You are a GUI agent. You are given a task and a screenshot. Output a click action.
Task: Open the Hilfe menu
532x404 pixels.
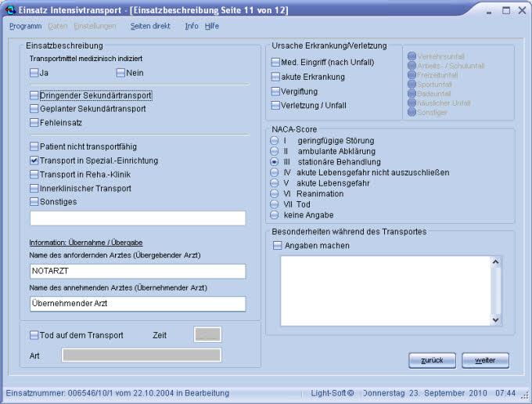tap(212, 26)
